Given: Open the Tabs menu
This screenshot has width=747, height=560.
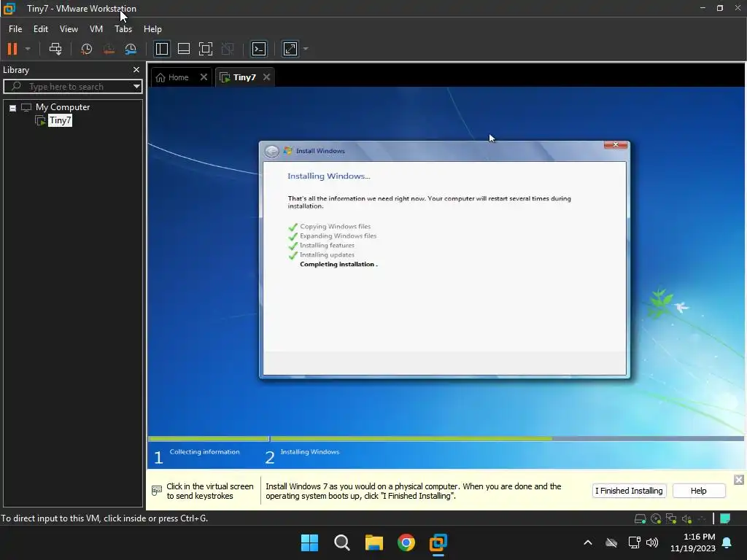Looking at the screenshot, I should [123, 29].
